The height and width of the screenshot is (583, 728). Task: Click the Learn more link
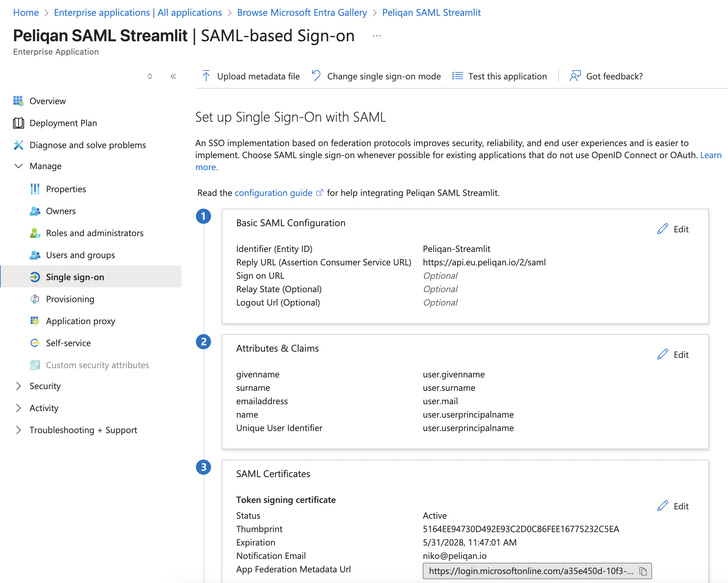711,155
